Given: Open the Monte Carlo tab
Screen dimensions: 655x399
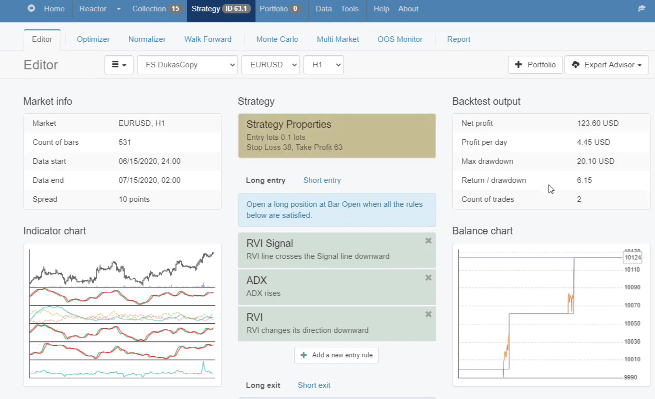Looking at the screenshot, I should [x=277, y=39].
